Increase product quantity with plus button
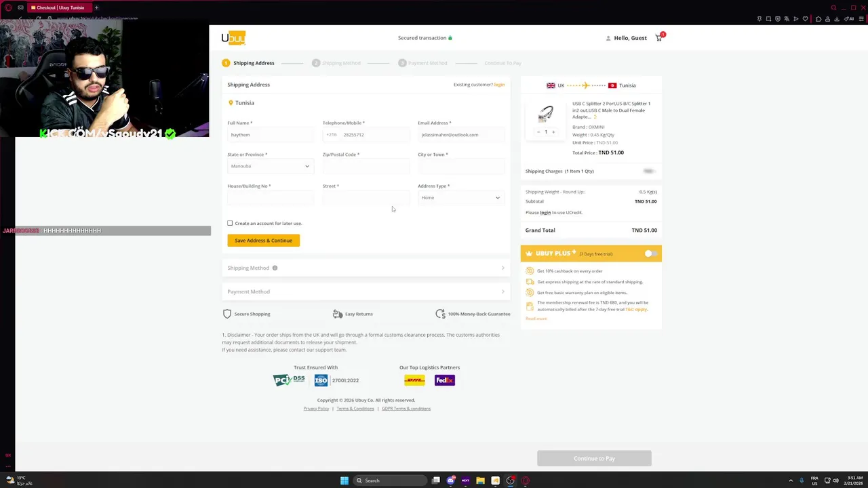 click(x=553, y=131)
